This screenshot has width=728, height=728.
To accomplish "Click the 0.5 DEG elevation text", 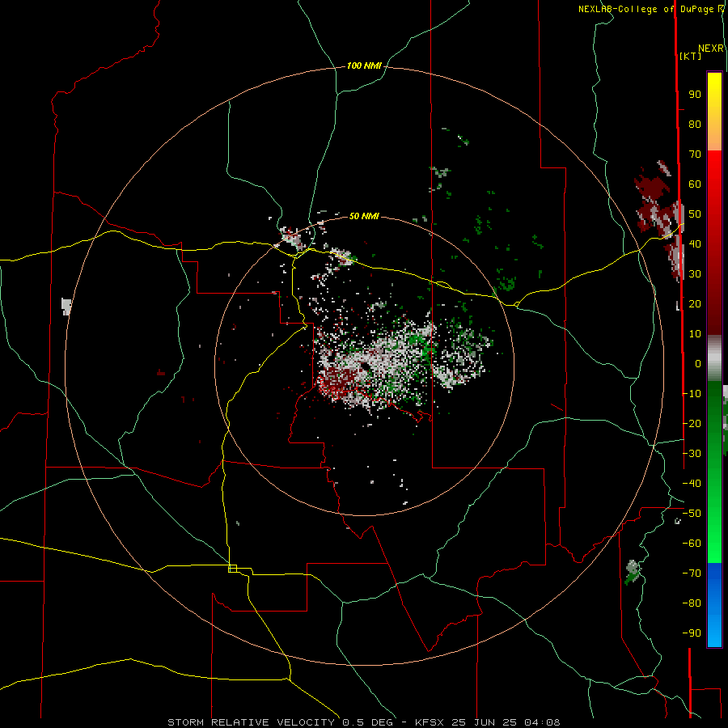I will click(367, 722).
